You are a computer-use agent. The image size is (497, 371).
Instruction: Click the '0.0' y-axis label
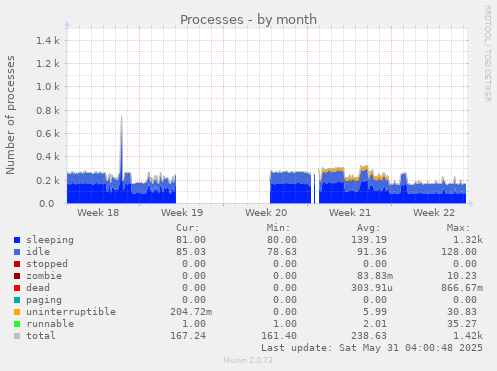click(47, 203)
